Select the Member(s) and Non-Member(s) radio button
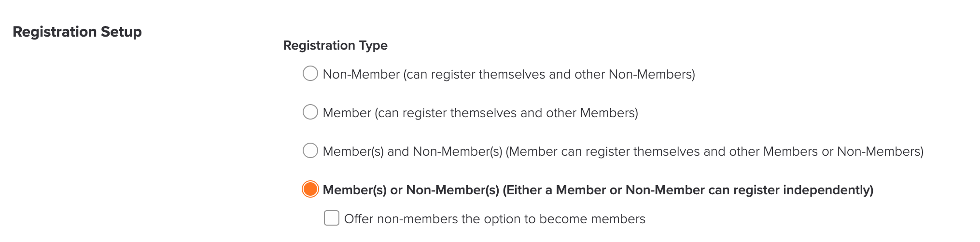 (x=310, y=151)
